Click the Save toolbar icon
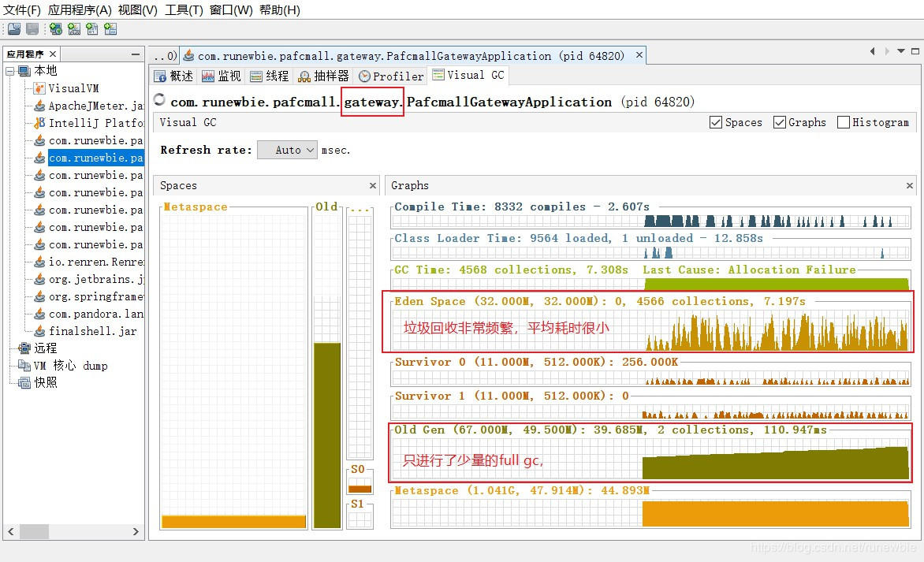The image size is (924, 562). (x=33, y=28)
